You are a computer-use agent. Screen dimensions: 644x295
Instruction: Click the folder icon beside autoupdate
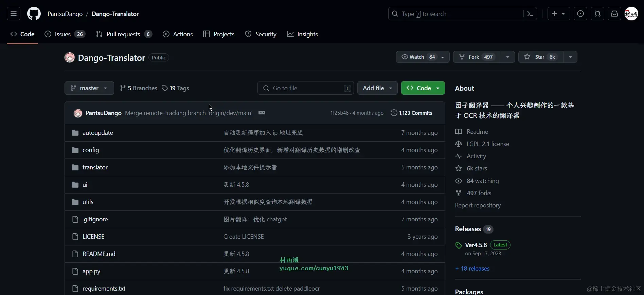coord(75,133)
